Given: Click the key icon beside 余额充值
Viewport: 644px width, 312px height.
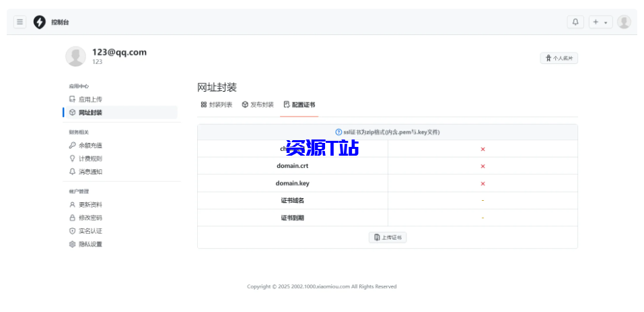Looking at the screenshot, I should tap(72, 145).
